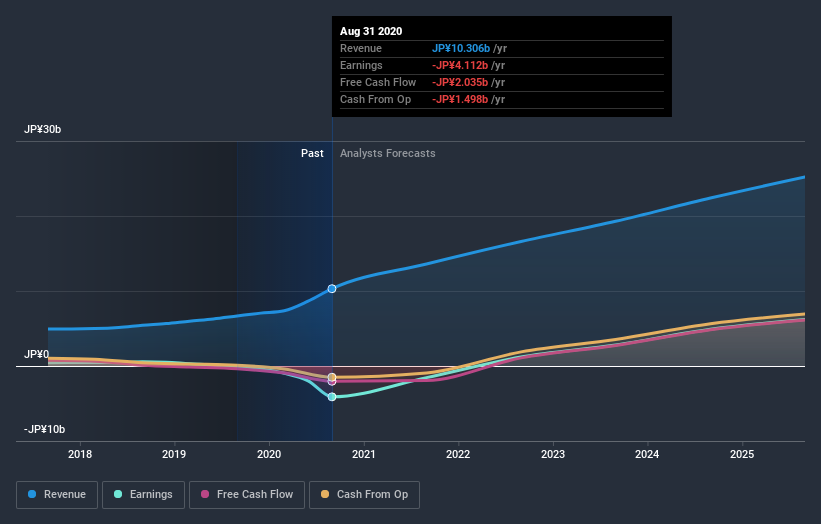This screenshot has height=524, width=821.
Task: Click the blue Revenue legend dot
Action: (x=32, y=494)
